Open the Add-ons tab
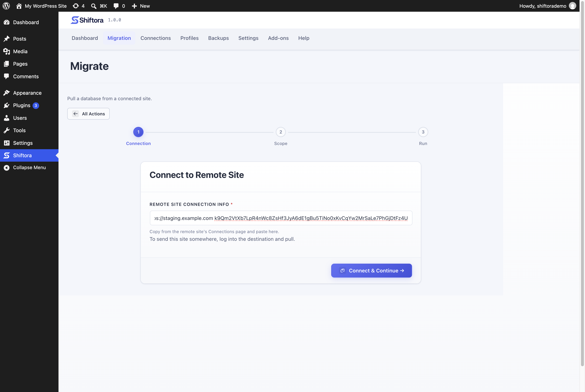 point(278,38)
